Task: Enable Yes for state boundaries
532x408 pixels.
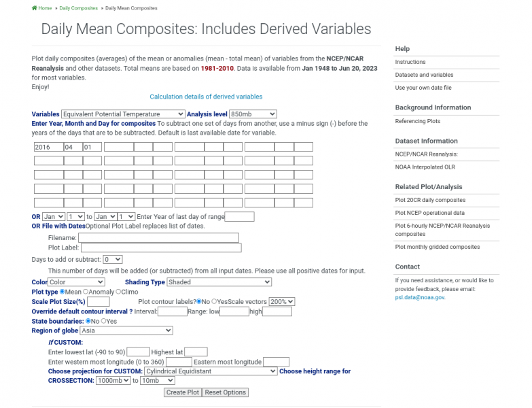Action: tap(103, 321)
